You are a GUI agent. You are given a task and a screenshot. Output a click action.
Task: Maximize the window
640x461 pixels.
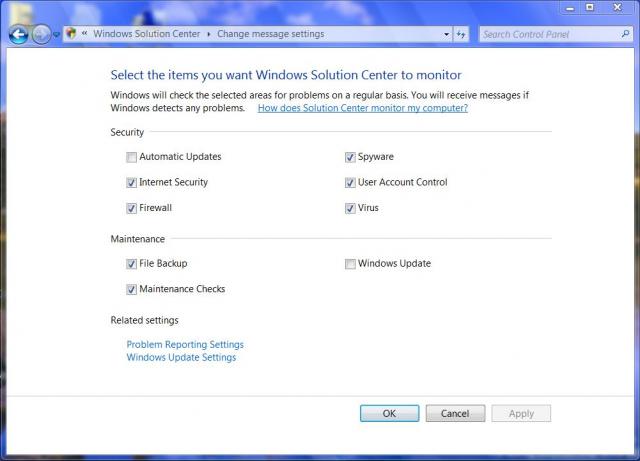590,7
